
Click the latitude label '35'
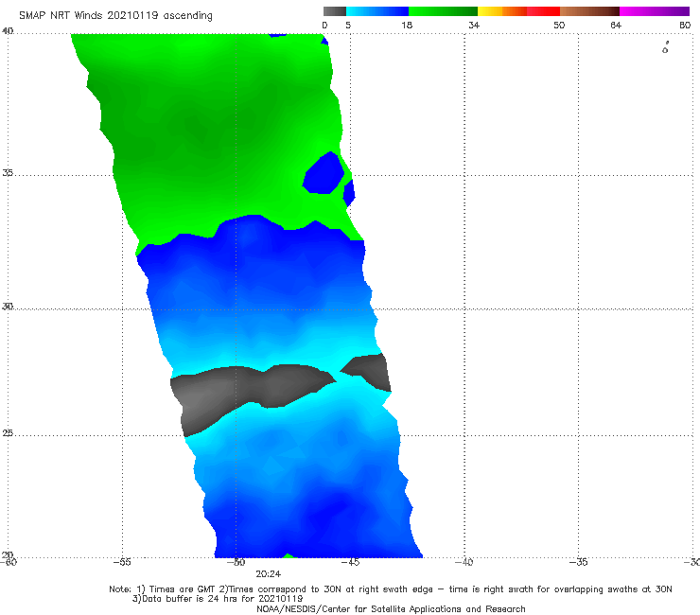click(8, 172)
